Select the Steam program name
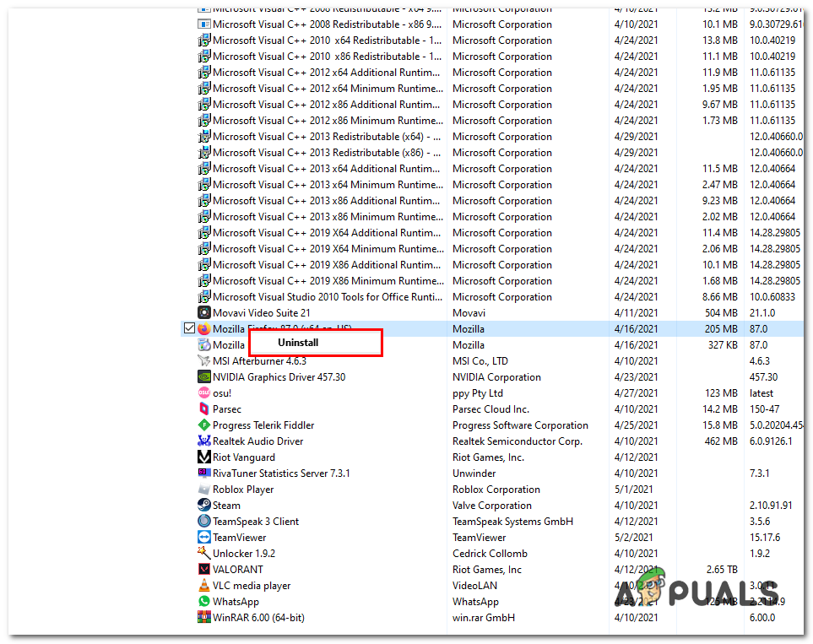The width and height of the screenshot is (813, 644). (x=226, y=506)
